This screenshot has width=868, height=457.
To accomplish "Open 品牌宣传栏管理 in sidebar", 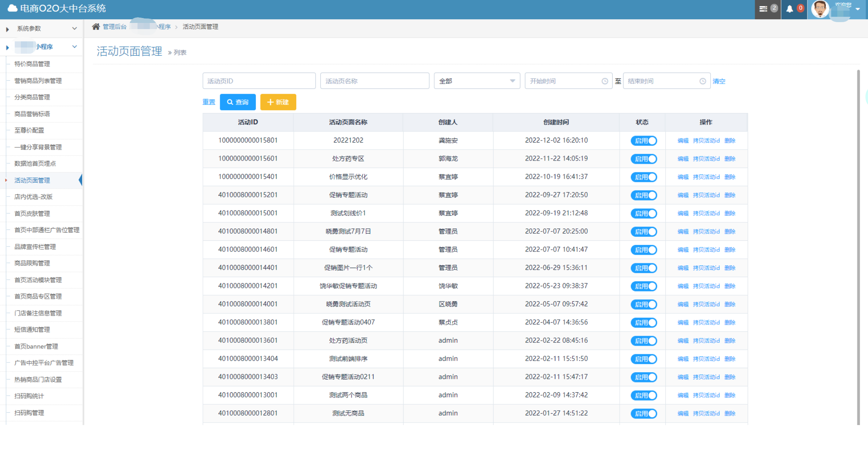I will pyautogui.click(x=35, y=247).
